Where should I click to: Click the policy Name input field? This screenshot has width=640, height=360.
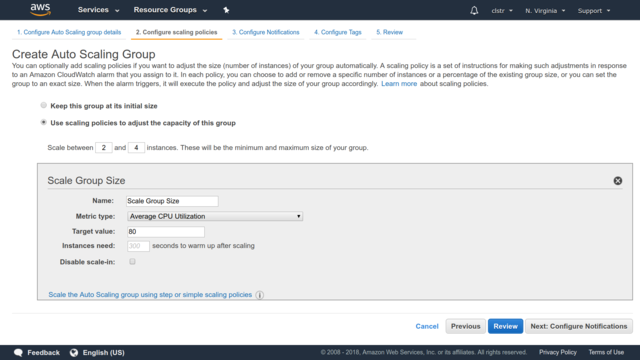coord(172,201)
